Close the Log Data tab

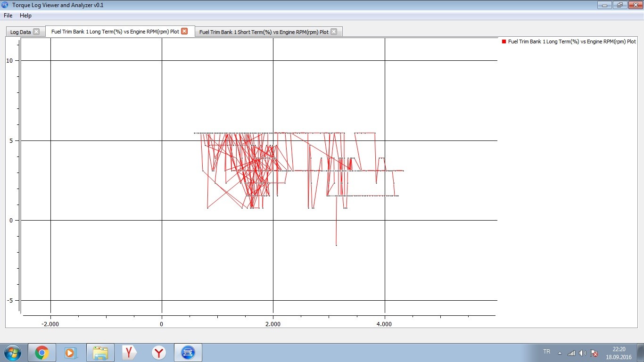36,32
